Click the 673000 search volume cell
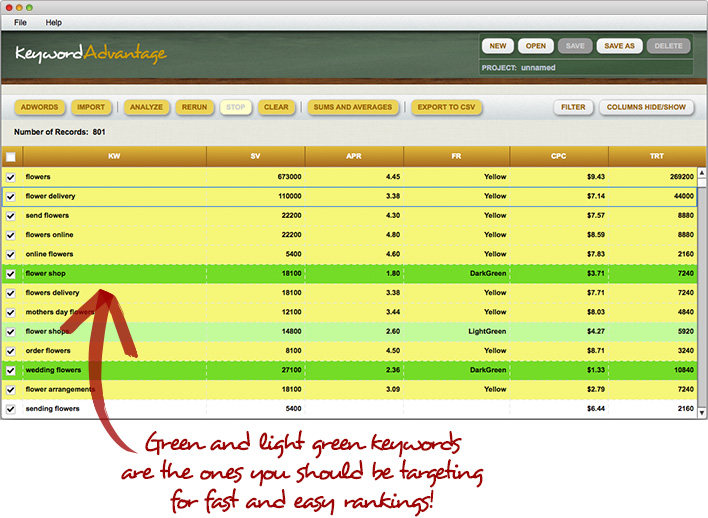708x518 pixels. pos(256,177)
